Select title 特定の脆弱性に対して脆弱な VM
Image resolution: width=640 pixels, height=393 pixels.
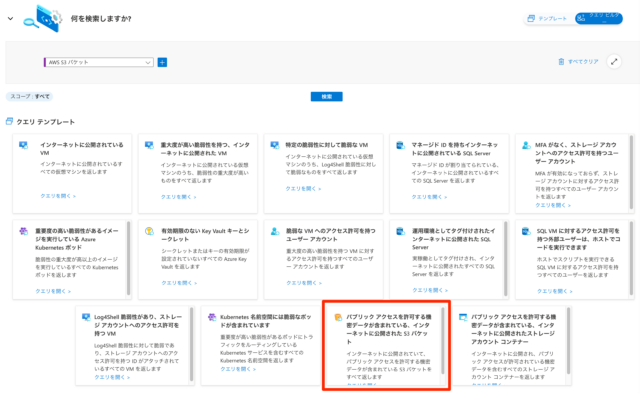click(327, 145)
